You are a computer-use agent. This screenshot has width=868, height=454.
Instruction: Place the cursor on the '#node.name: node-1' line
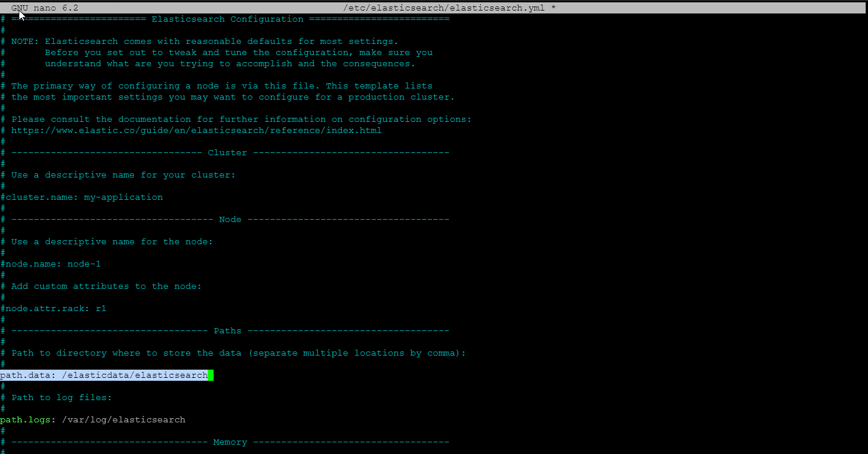(51, 264)
